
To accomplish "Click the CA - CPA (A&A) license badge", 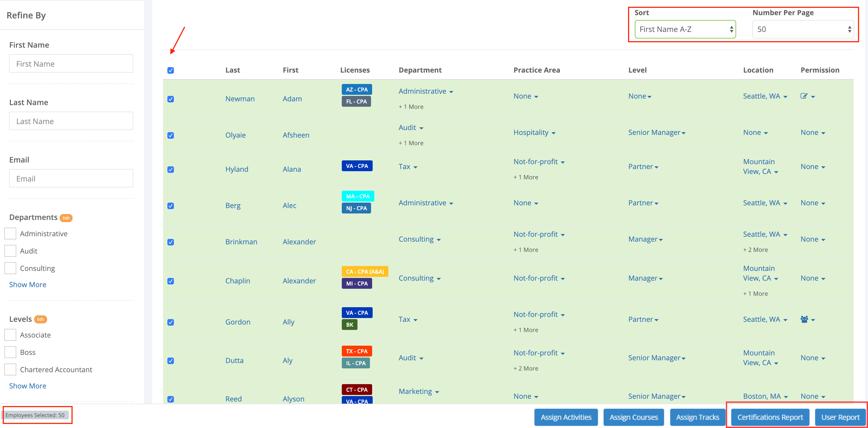I will pyautogui.click(x=365, y=272).
